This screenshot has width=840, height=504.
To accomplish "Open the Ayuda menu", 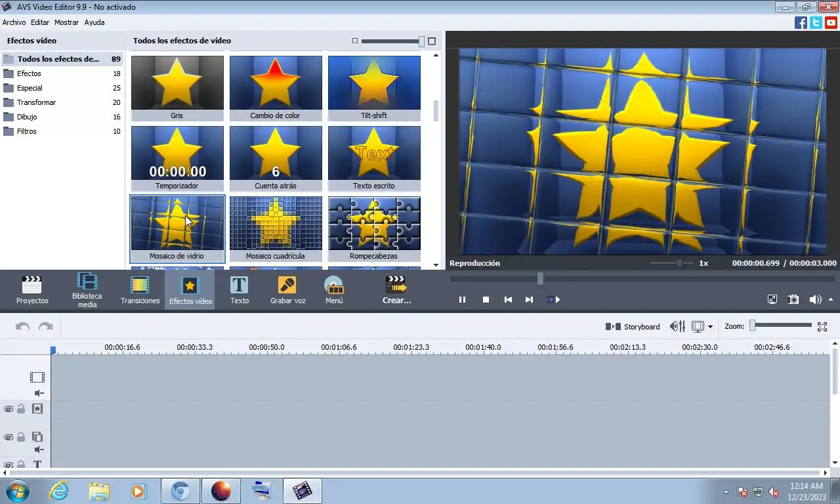I will point(94,22).
